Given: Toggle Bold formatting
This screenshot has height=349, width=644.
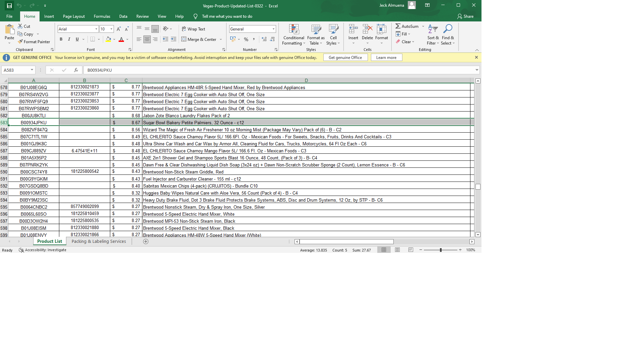Looking at the screenshot, I should [x=61, y=39].
